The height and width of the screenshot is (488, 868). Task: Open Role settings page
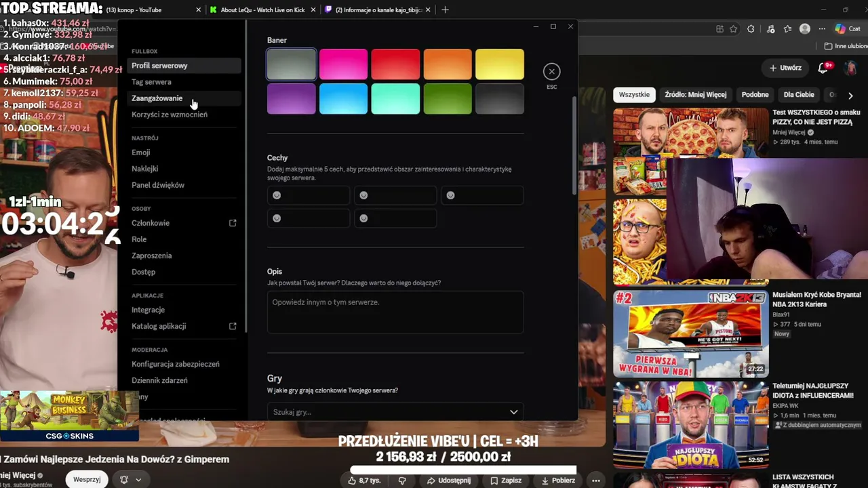click(x=184, y=239)
